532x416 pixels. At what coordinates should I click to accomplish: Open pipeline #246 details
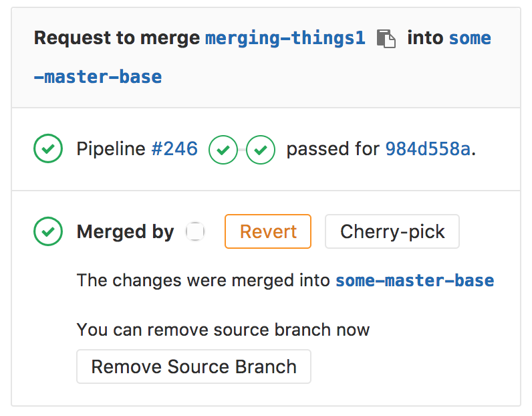[174, 149]
